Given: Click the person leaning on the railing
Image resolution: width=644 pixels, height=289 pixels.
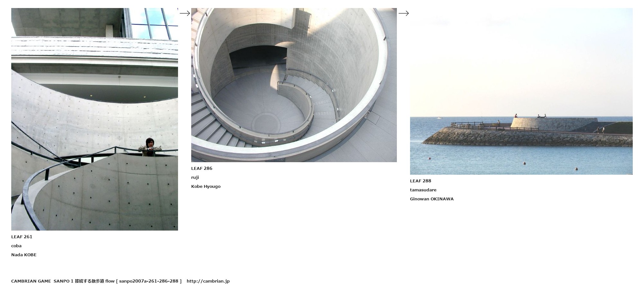Looking at the screenshot, I should 150,147.
